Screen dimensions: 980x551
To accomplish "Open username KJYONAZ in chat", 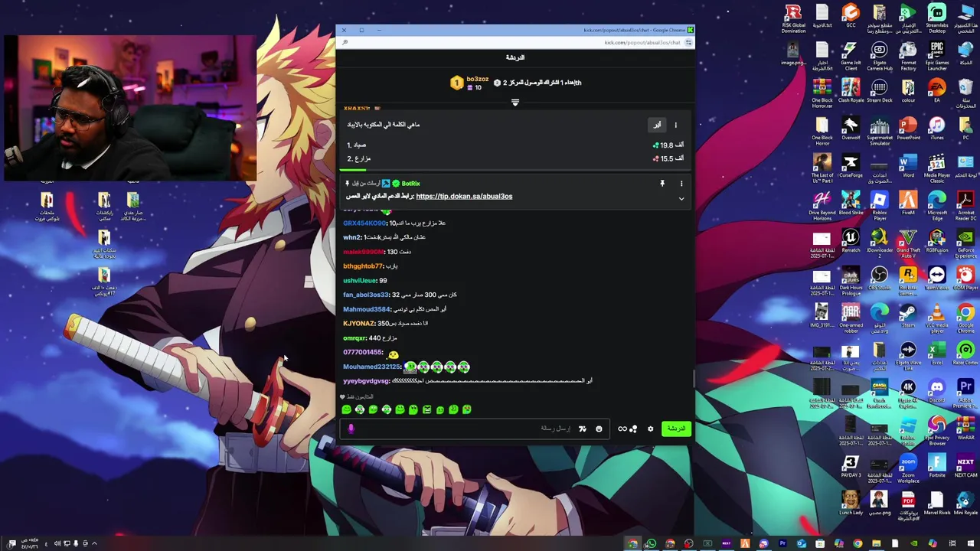I will tap(358, 324).
